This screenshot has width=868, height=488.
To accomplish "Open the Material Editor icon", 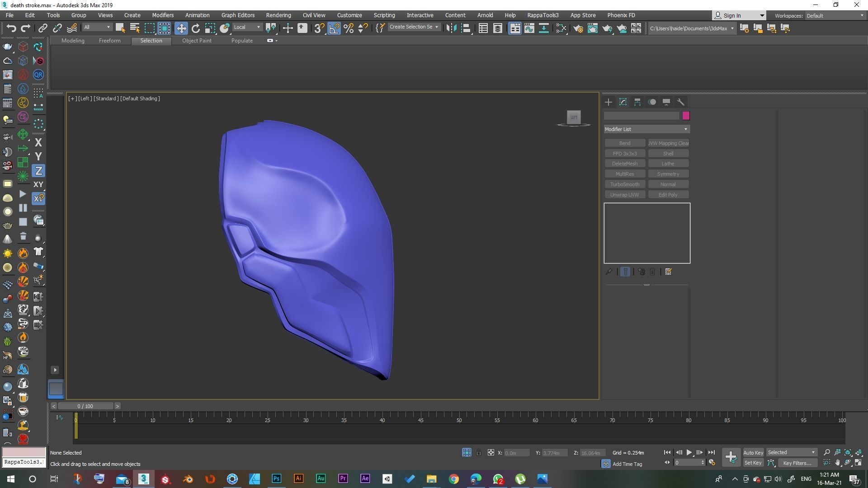I will click(561, 28).
